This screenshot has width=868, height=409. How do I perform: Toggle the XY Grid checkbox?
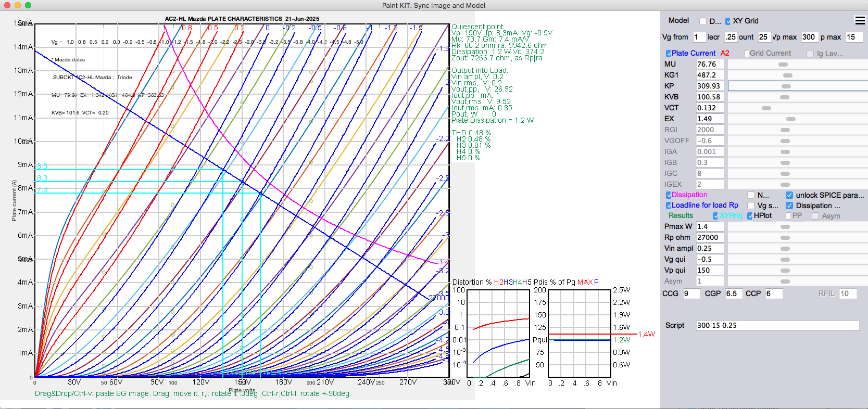(728, 21)
